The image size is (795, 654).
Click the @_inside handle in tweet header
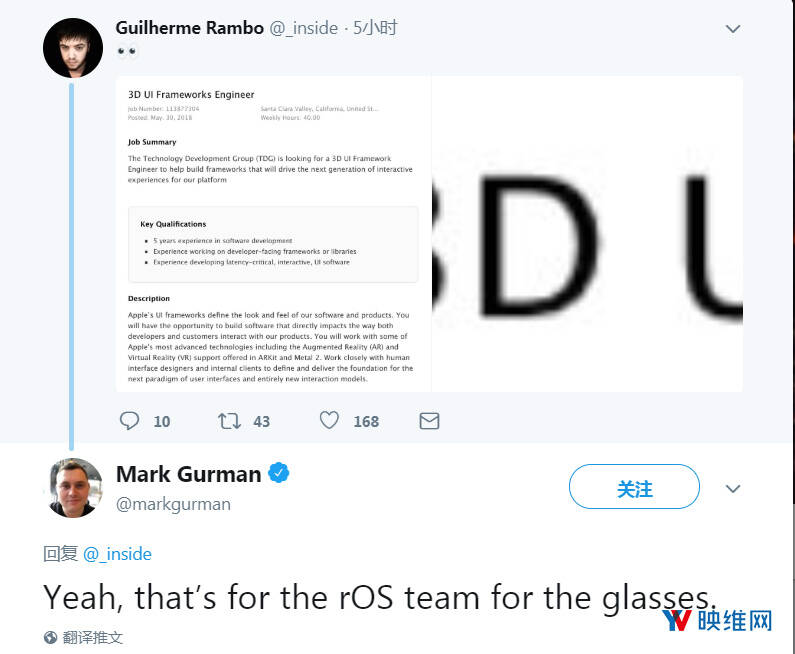pos(304,28)
